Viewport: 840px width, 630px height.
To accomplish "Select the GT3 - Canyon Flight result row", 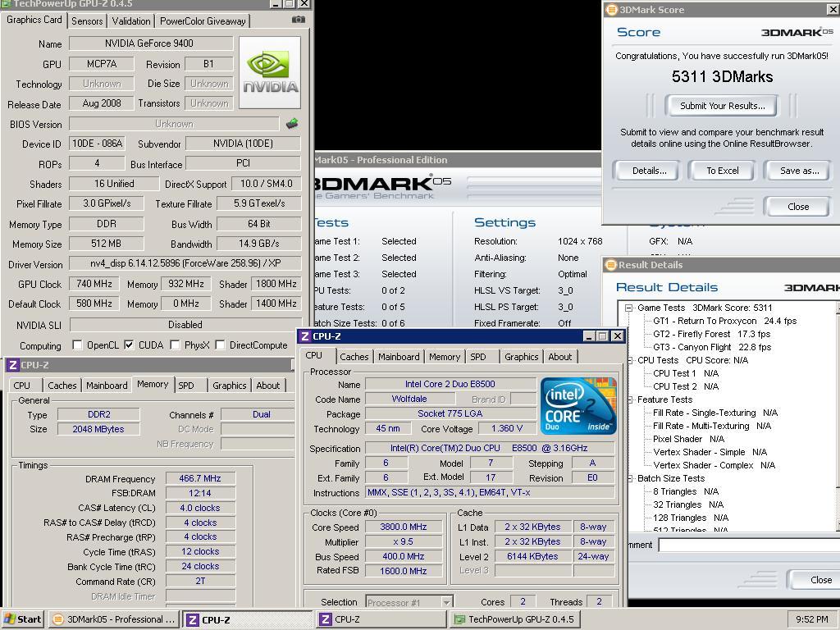I will [712, 347].
